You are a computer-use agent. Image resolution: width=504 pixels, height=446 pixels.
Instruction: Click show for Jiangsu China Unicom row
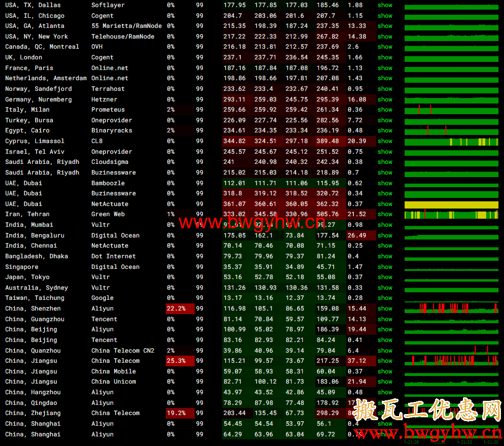[385, 382]
